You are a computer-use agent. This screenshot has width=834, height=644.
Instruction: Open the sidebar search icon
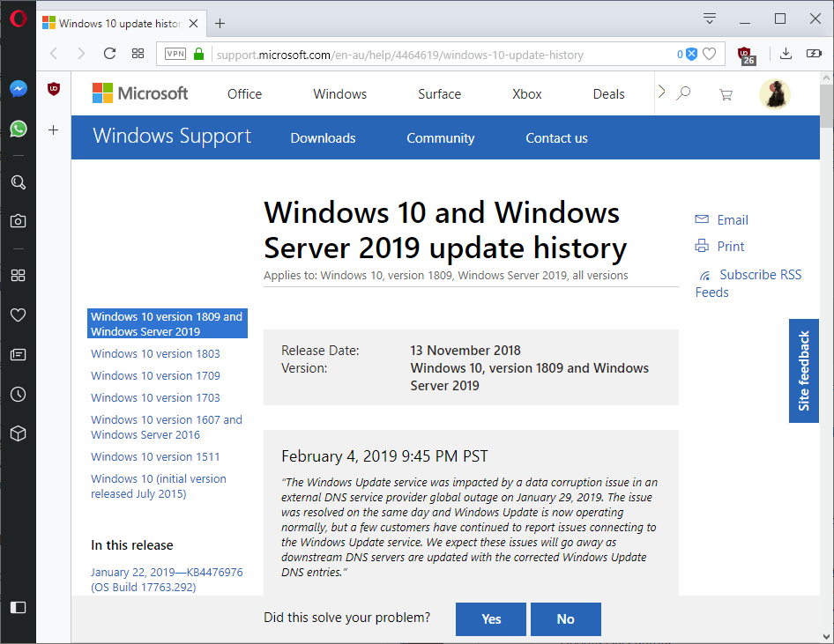(19, 182)
